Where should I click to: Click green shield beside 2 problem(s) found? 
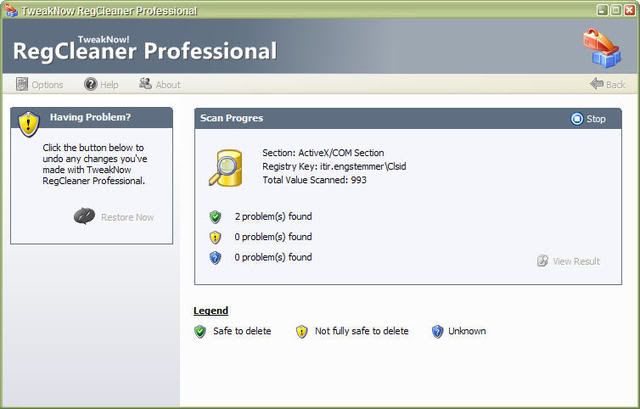click(x=215, y=217)
